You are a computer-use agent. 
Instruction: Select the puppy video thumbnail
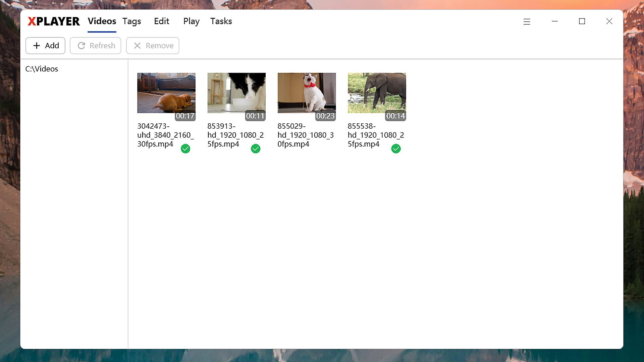[166, 93]
